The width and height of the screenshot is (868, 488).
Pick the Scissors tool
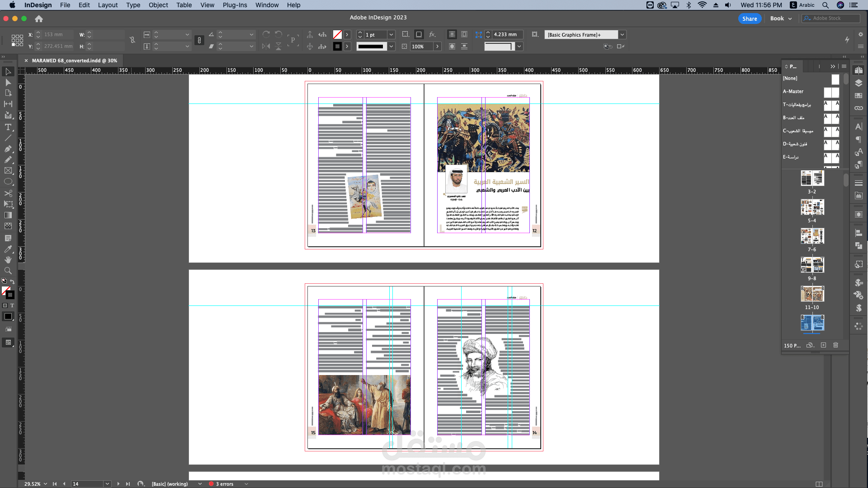coord(8,193)
